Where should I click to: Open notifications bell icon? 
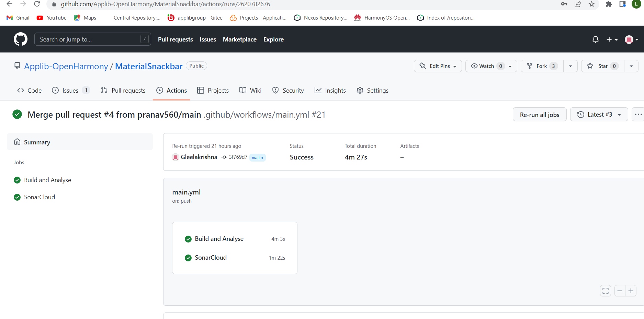(596, 39)
